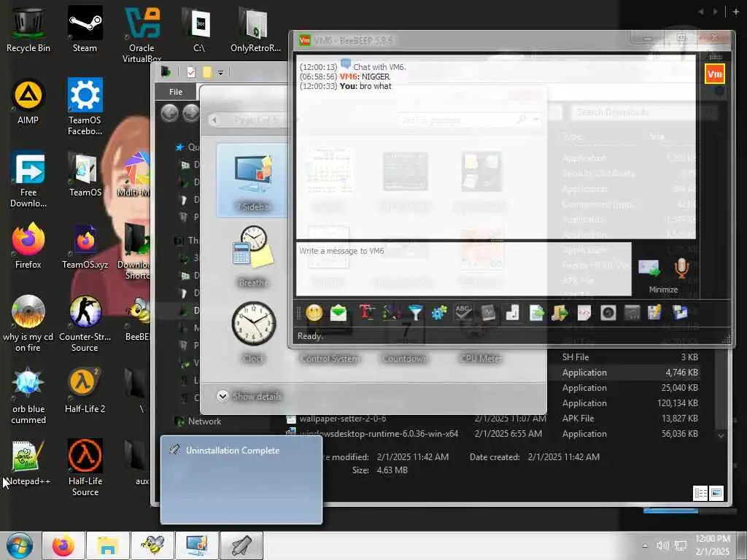
Task: Click the send message envelope button in BeeBEEP
Action: [649, 269]
